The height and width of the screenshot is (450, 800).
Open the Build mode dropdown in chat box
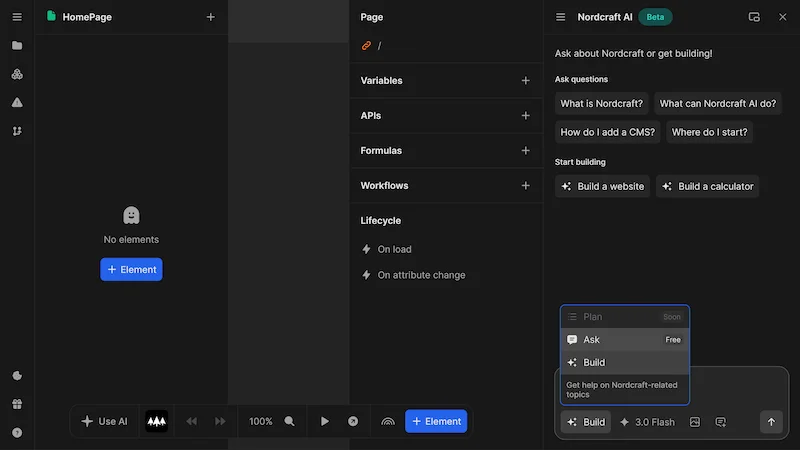pos(586,422)
